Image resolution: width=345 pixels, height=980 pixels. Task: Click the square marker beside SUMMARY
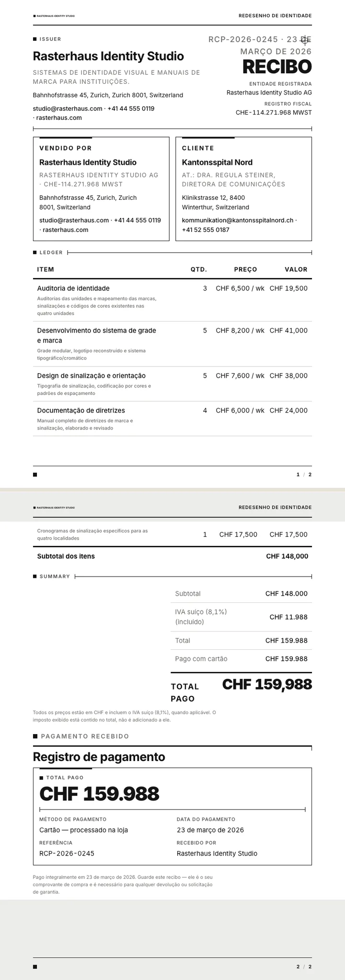click(34, 576)
